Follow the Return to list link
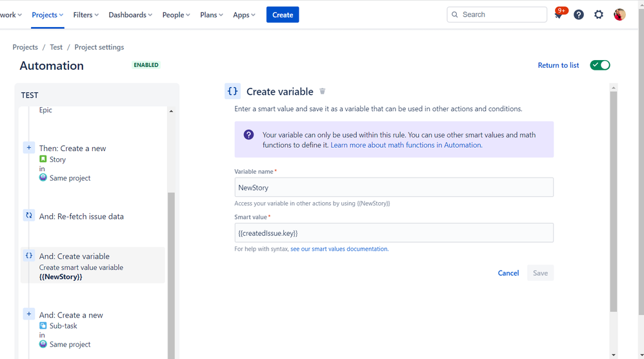The image size is (644, 359). point(558,65)
